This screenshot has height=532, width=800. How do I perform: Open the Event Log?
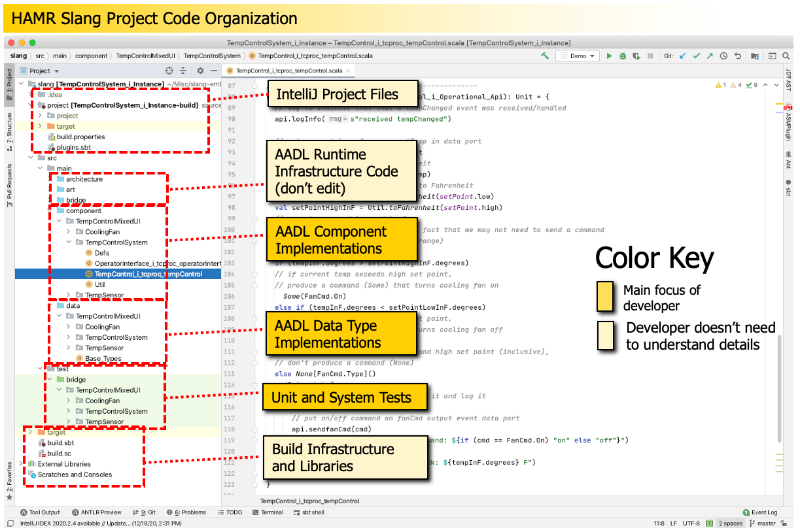point(765,512)
